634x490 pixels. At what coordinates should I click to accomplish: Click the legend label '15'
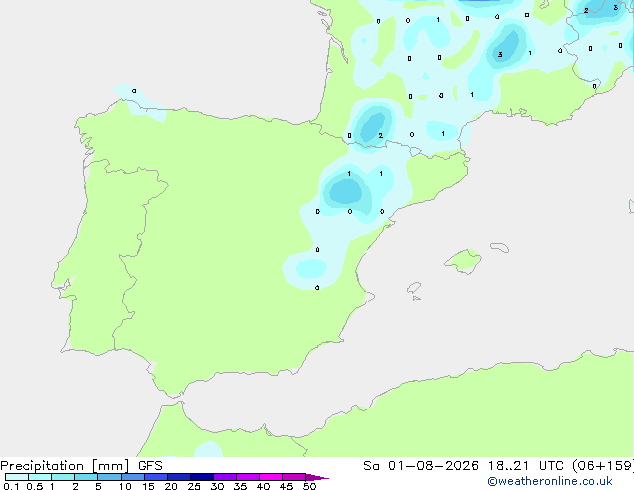pyautogui.click(x=148, y=486)
